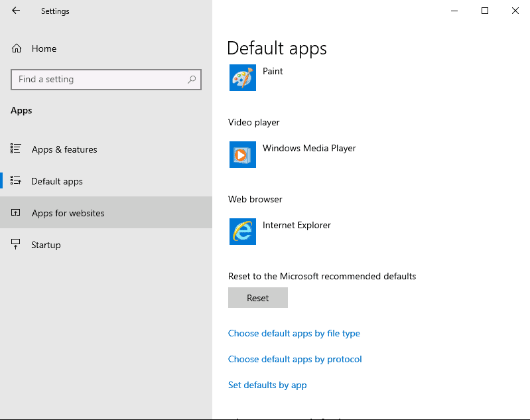The image size is (530, 420).
Task: Click the Startup sidebar icon
Action: [15, 244]
